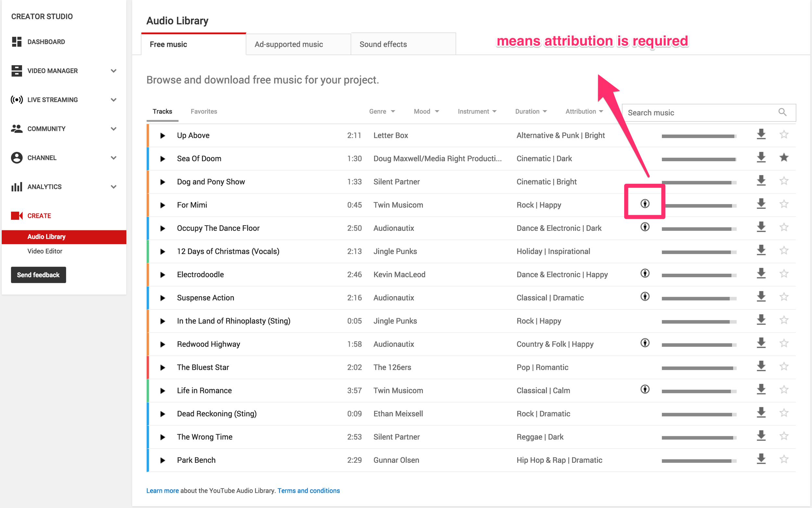
Task: Switch to Ad-supported music tab
Action: click(298, 44)
